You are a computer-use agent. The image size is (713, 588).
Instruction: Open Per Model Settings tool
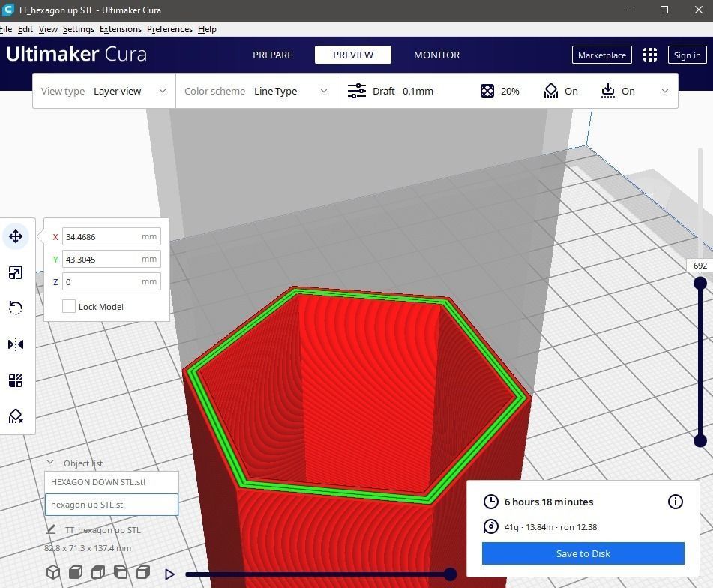(x=16, y=380)
